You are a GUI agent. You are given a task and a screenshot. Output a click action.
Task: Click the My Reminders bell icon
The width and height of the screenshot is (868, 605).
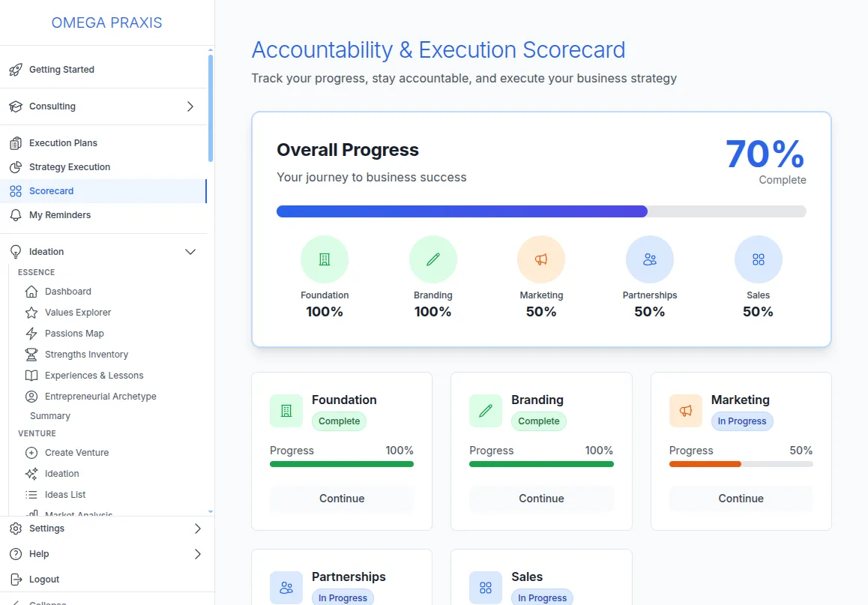click(16, 214)
